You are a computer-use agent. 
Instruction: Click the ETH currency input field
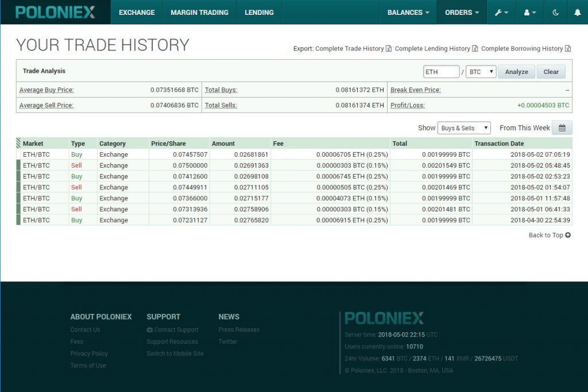441,72
